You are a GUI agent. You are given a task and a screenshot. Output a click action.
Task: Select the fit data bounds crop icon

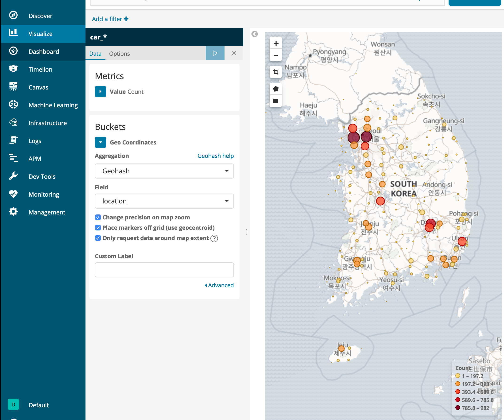point(276,72)
